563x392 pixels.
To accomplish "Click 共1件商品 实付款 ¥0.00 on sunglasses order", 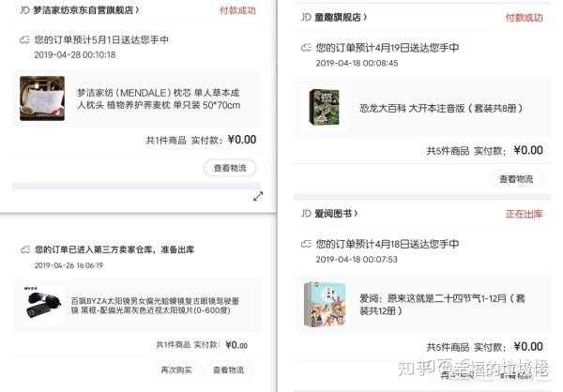I will click(x=202, y=345).
